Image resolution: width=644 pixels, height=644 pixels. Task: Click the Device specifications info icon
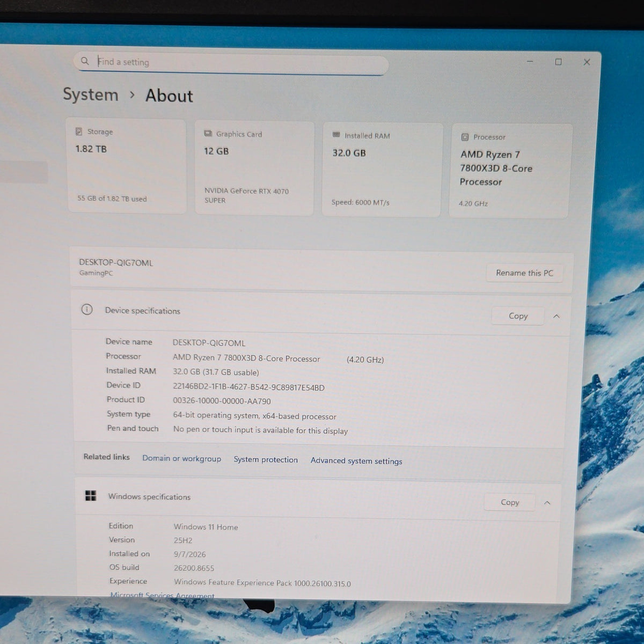coord(87,310)
